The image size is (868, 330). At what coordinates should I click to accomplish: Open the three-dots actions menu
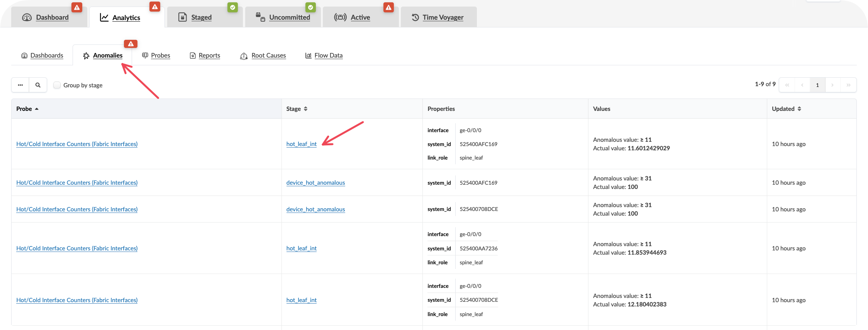tap(20, 85)
